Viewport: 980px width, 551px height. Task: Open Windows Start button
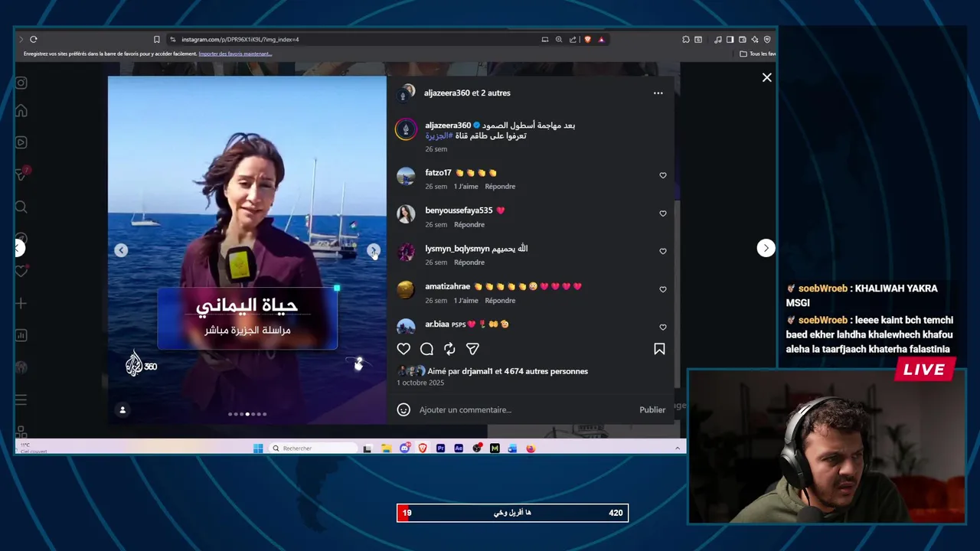(x=258, y=448)
